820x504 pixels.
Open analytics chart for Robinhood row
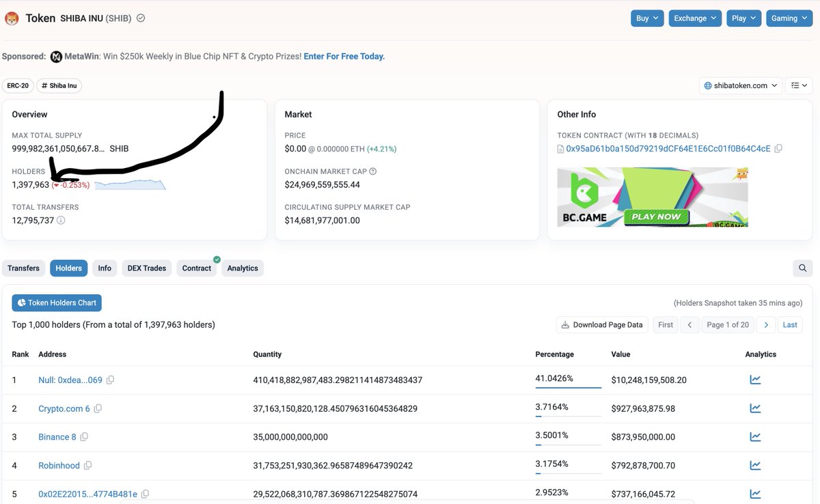pos(755,466)
